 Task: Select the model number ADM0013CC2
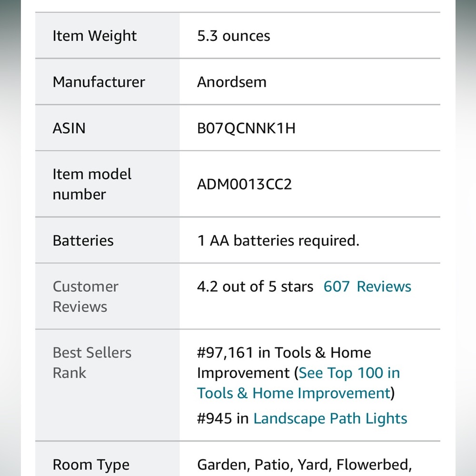tap(244, 184)
